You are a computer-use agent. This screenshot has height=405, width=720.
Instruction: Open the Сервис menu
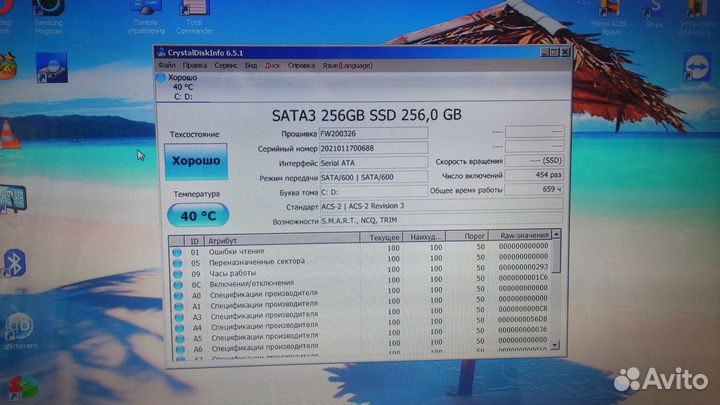[x=226, y=66]
